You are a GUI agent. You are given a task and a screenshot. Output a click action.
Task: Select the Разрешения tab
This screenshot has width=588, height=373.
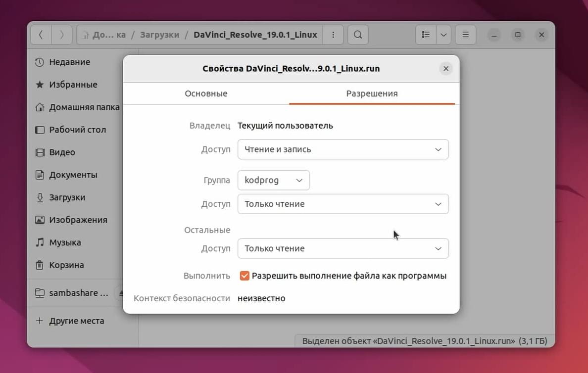(x=372, y=93)
